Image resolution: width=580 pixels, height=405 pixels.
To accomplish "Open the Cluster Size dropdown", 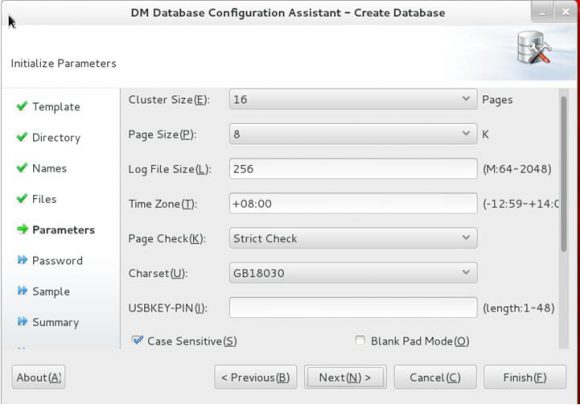I will pyautogui.click(x=353, y=99).
